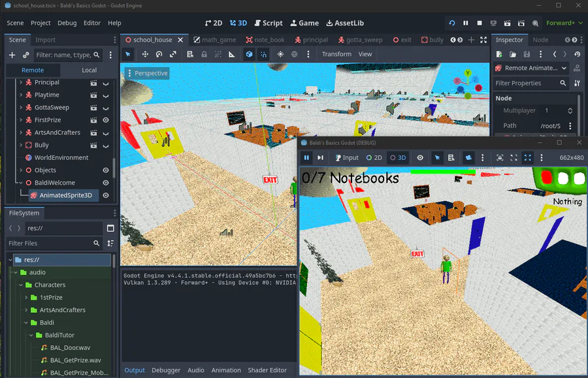Open the Debug menu

67,23
